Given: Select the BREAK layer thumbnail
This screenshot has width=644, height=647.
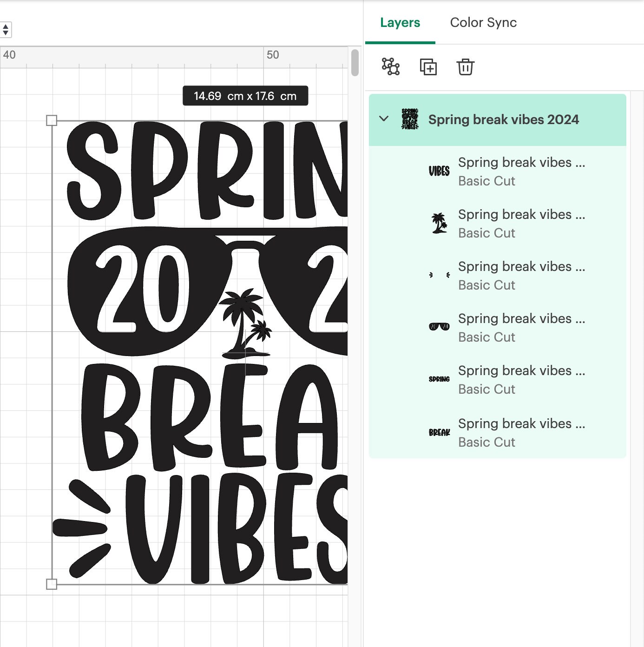Looking at the screenshot, I should click(439, 432).
